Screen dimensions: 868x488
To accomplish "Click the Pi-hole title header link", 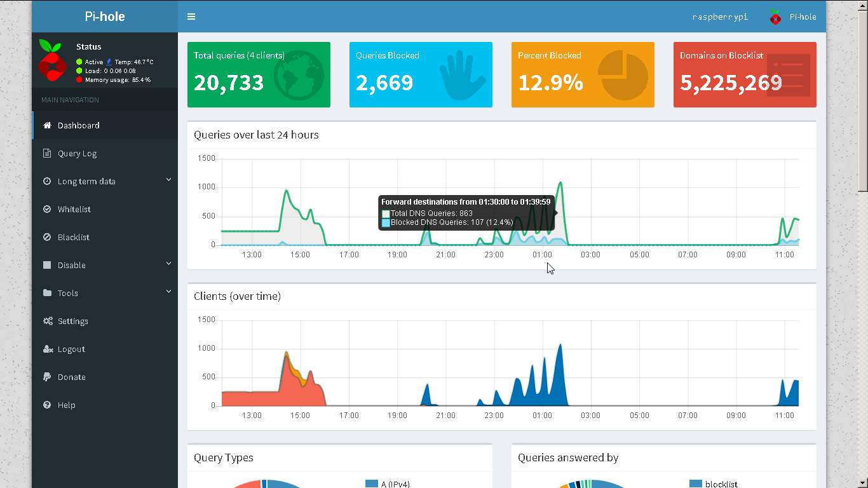I will click(x=105, y=17).
